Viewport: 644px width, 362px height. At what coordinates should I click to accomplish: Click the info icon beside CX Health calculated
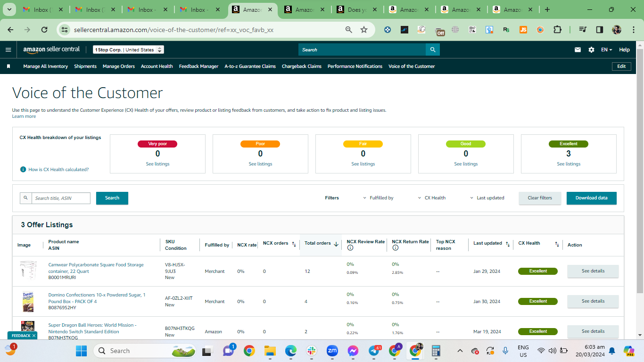tap(23, 169)
